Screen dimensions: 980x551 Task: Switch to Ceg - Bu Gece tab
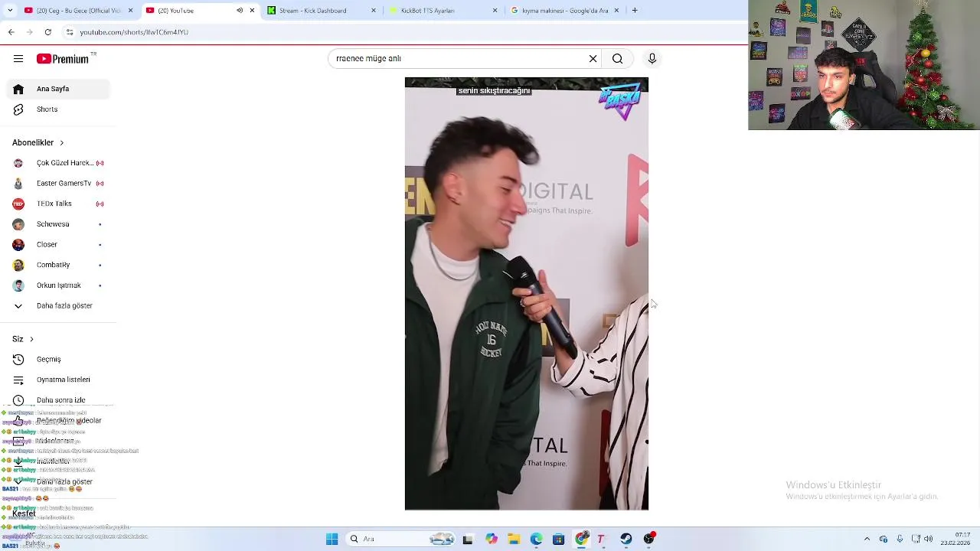coord(78,11)
